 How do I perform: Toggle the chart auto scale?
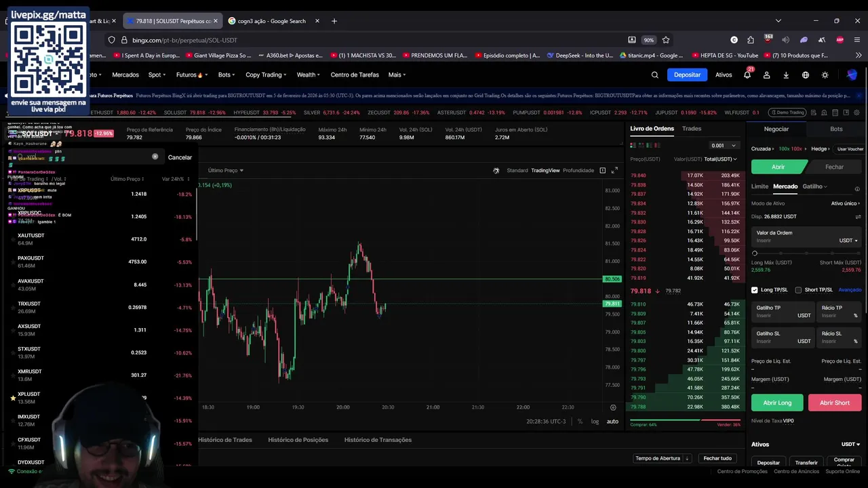(x=612, y=422)
